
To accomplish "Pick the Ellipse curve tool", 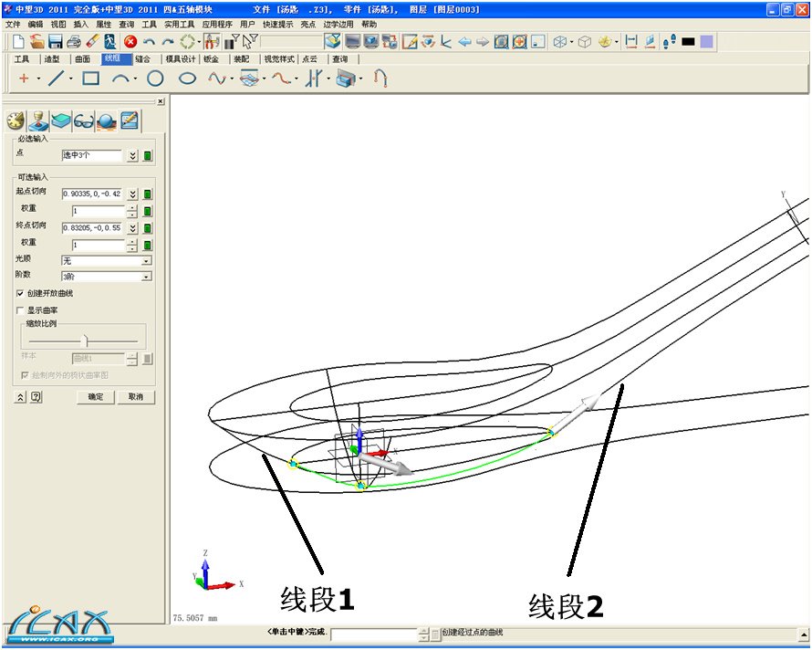I will pos(187,79).
